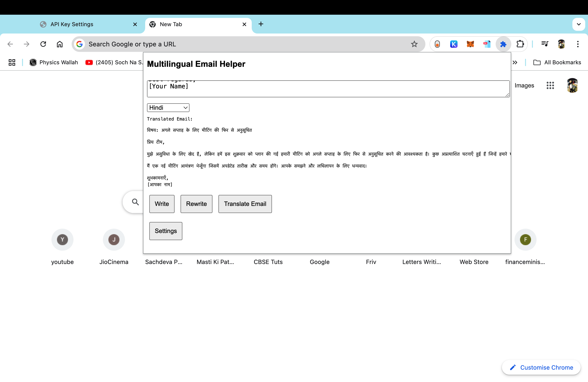588x382 pixels.
Task: Open the Extensions puzzle-outline menu
Action: [520, 44]
